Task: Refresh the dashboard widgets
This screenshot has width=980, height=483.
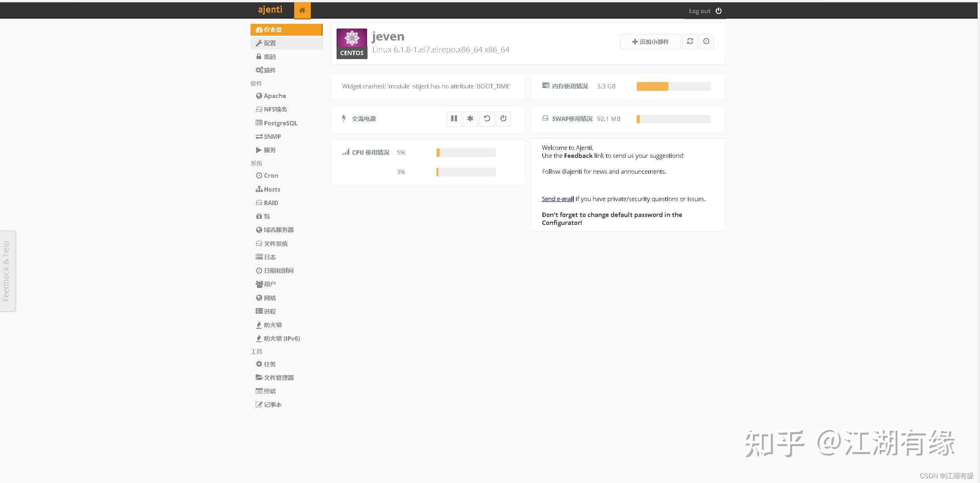Action: pos(690,42)
